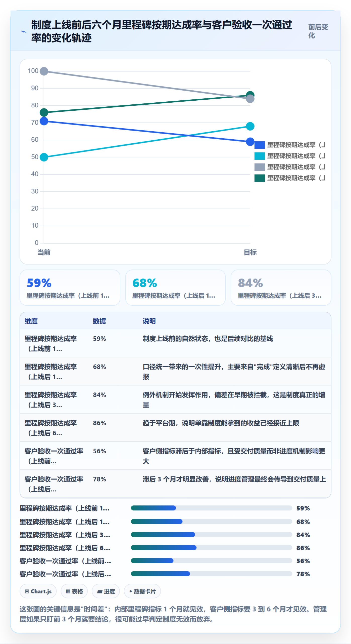Image resolution: width=351 pixels, height=644 pixels.
Task: Click the dark green data point above 当前
Action: click(x=44, y=112)
